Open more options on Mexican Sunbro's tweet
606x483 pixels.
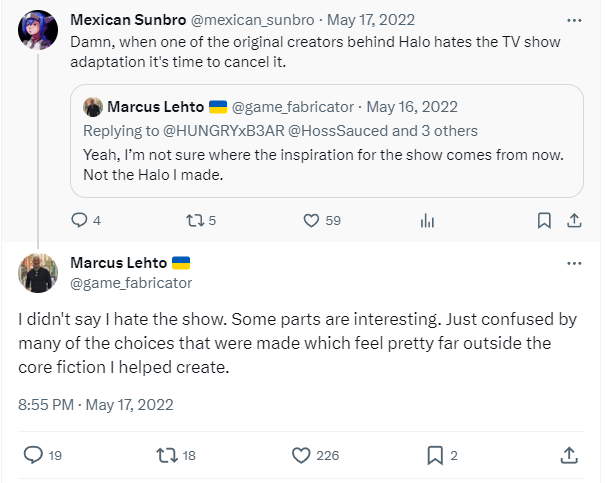click(x=573, y=20)
